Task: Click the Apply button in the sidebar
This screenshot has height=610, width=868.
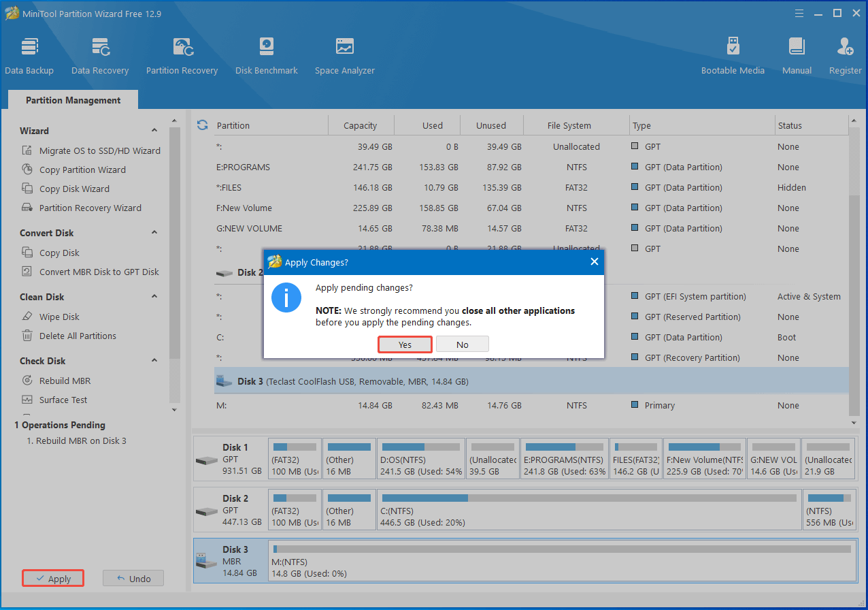Action: click(x=53, y=579)
